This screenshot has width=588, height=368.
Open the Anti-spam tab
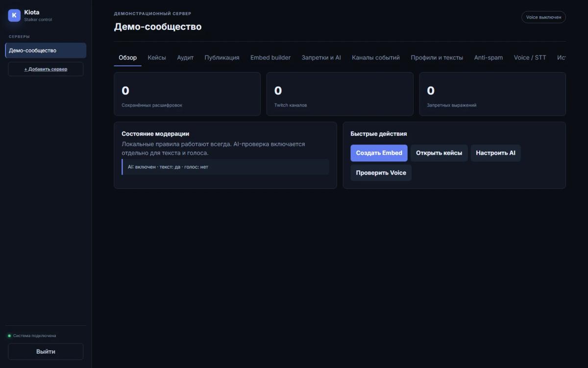pos(488,57)
